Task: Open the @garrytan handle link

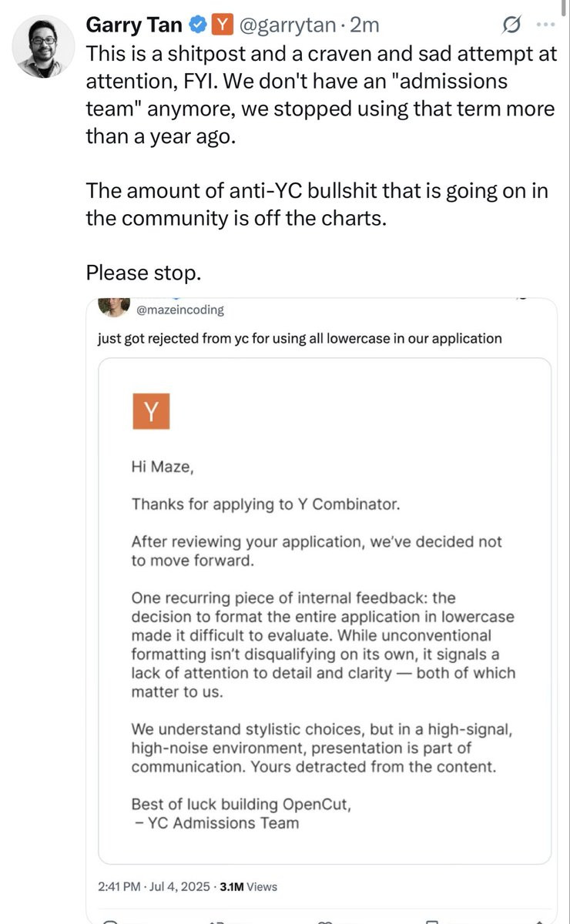Action: tap(287, 25)
